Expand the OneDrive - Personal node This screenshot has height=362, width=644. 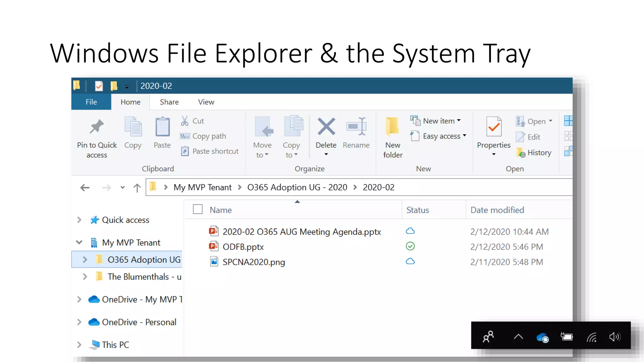[79, 322]
